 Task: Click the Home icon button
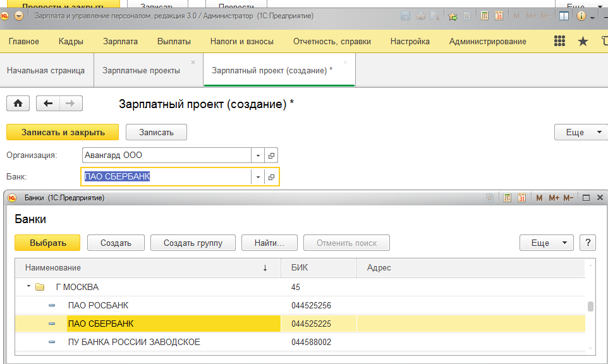pyautogui.click(x=18, y=104)
